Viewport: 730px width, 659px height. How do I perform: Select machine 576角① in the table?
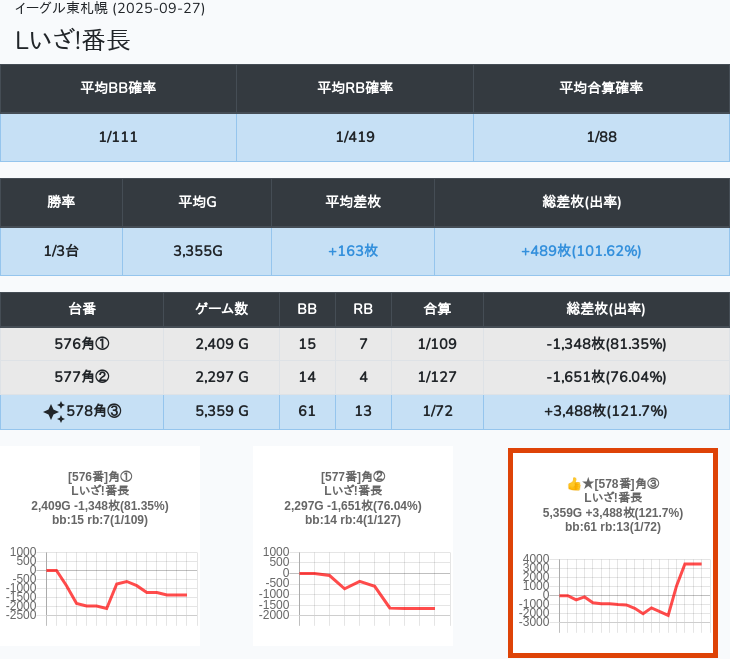click(x=82, y=344)
